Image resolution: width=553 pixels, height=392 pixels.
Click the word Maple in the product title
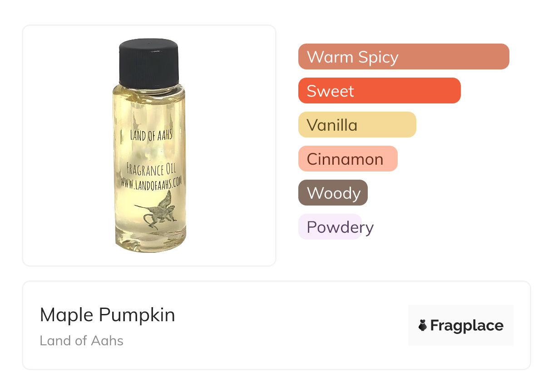pyautogui.click(x=67, y=315)
